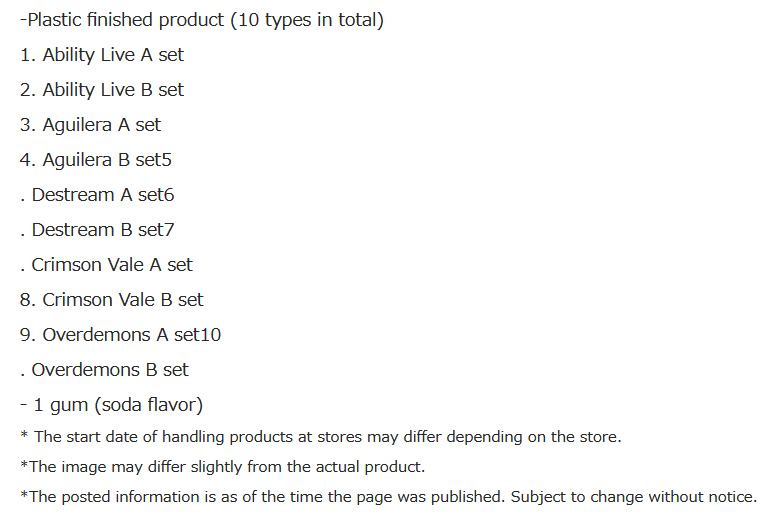770x516 pixels.
Task: Click the note about image differing slightly
Action: click(x=222, y=467)
